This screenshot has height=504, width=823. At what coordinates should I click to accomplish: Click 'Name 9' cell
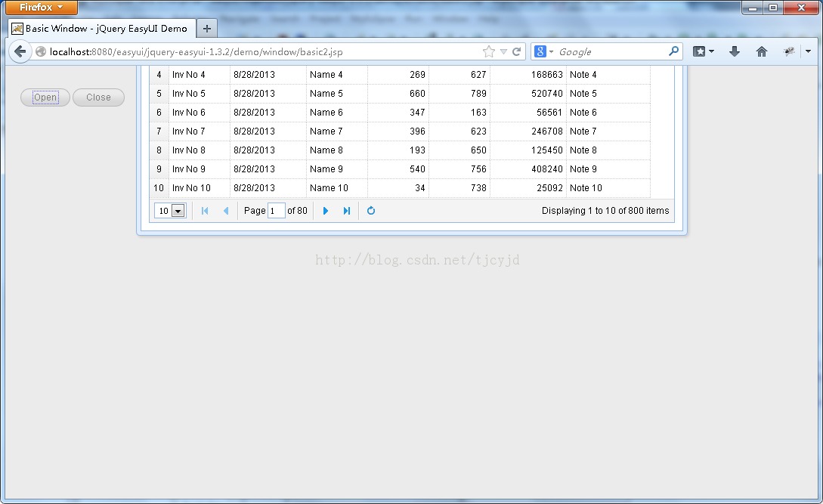337,169
